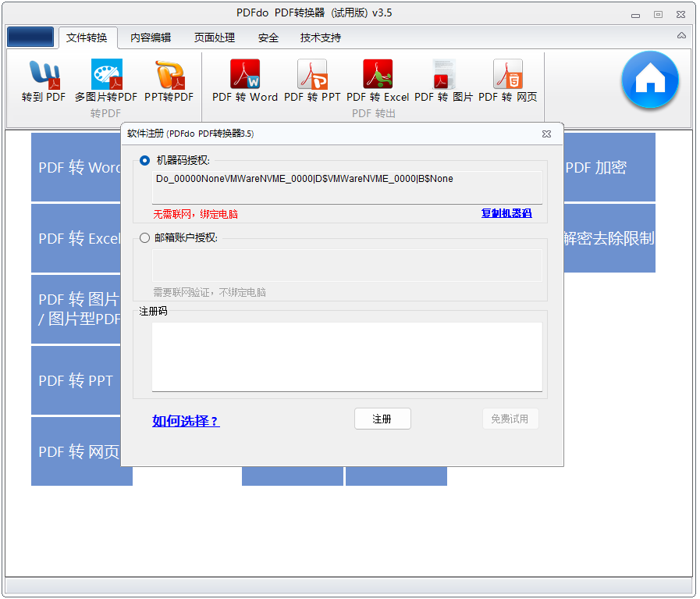This screenshot has height=599, width=700.
Task: Launch PDF 转 Word converter icon
Action: (244, 81)
